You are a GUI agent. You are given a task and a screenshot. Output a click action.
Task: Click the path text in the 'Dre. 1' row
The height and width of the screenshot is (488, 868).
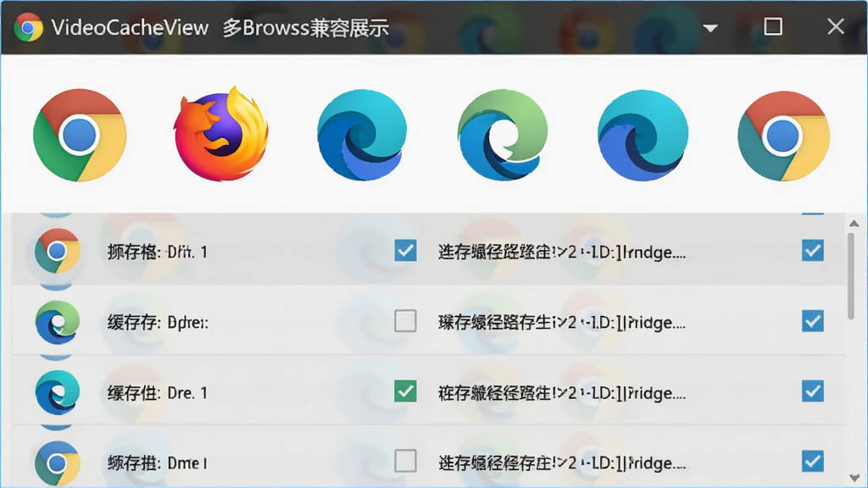562,393
